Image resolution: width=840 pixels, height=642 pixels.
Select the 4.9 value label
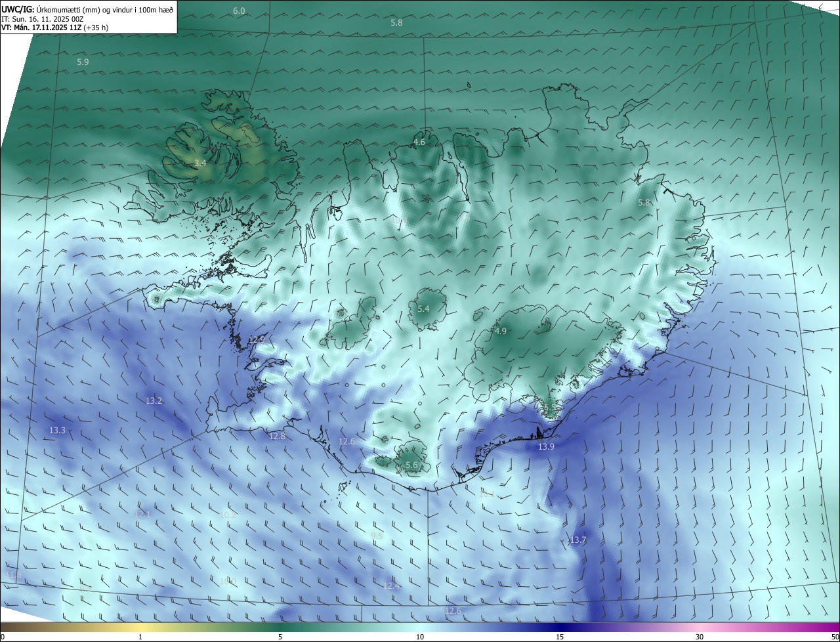pyautogui.click(x=501, y=331)
